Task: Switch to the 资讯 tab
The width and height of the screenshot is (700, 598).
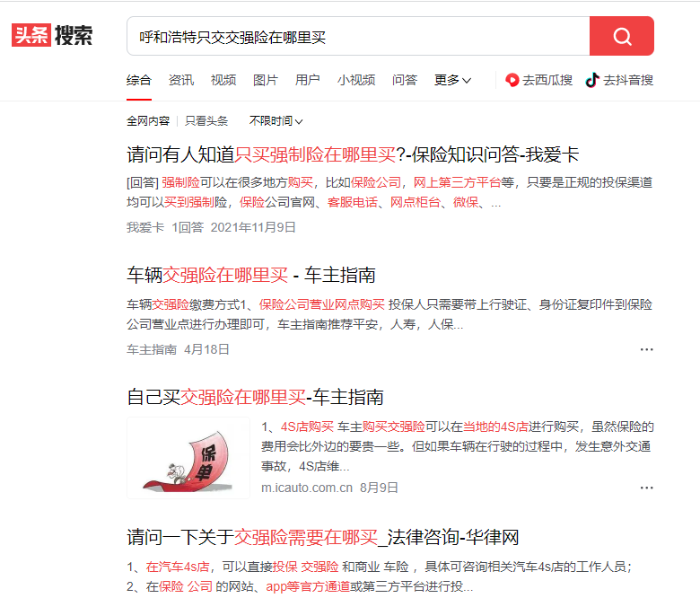Action: [x=180, y=80]
